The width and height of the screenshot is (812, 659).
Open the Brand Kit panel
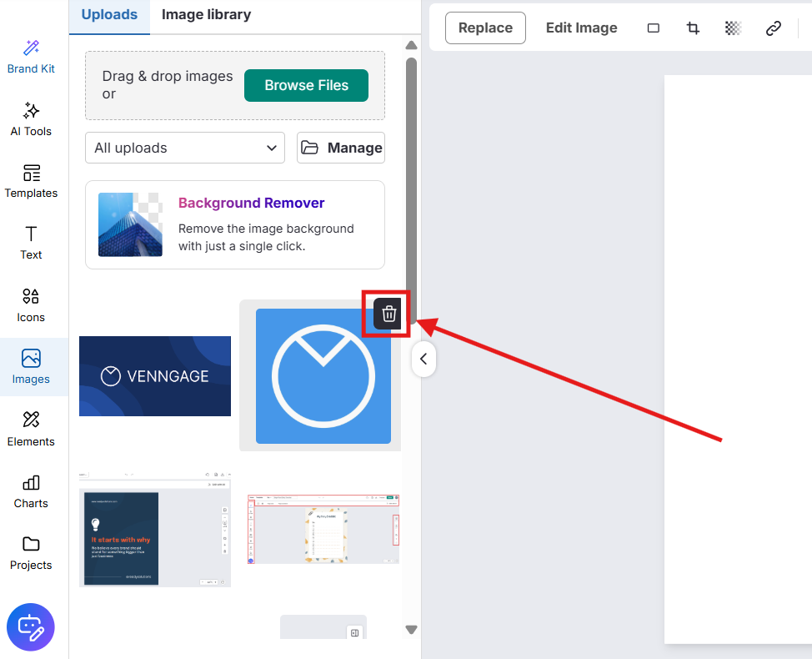point(31,56)
